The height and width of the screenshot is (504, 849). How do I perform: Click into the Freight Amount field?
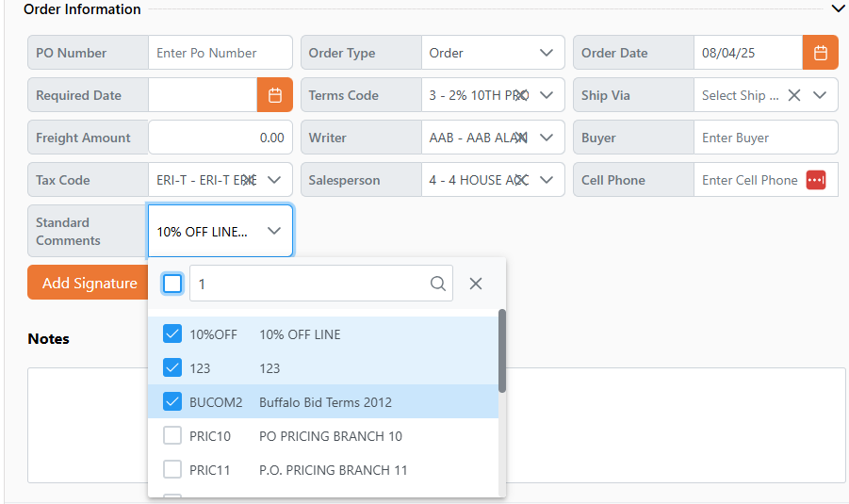click(x=220, y=138)
